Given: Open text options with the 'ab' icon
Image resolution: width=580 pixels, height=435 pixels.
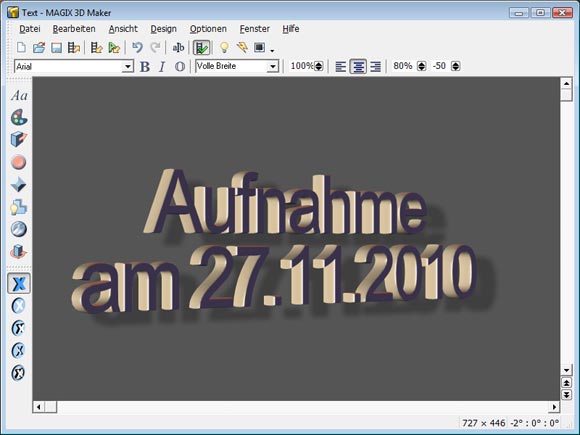Looking at the screenshot, I should (x=178, y=47).
